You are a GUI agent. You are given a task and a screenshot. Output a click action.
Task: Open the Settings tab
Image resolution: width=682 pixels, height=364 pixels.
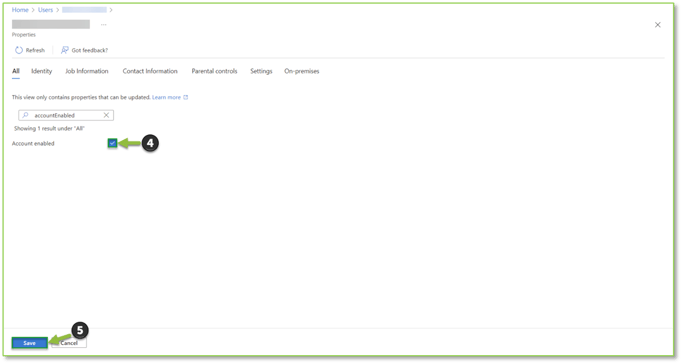261,71
